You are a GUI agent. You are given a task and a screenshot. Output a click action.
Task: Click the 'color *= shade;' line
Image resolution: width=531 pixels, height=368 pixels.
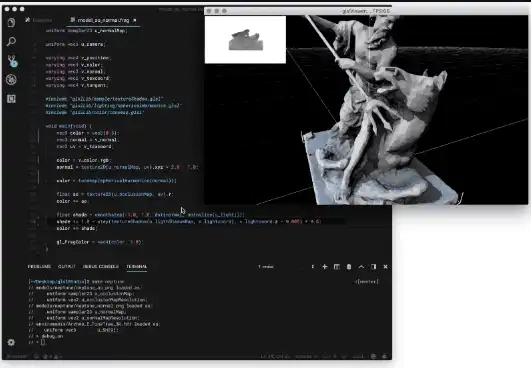click(x=77, y=229)
